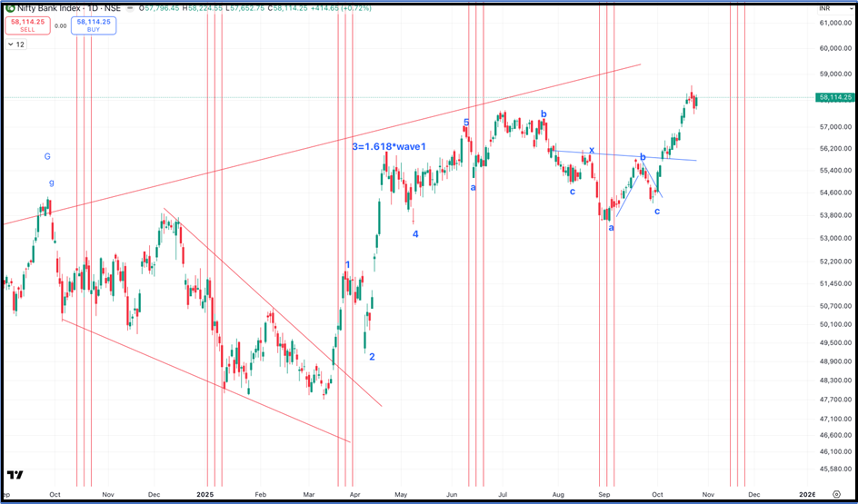The width and height of the screenshot is (858, 504).
Task: Click the 50,700.00 price axis label
Action: point(837,306)
